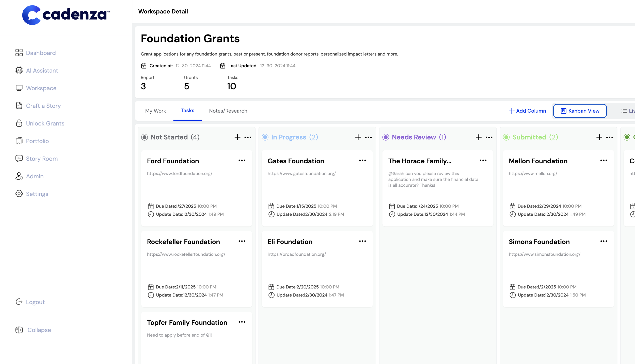Click the Settings gear icon

coord(19,194)
